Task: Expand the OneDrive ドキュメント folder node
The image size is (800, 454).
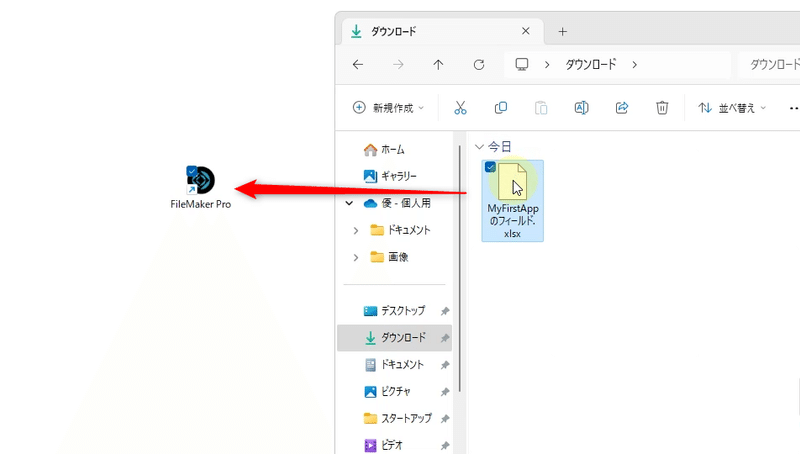Action: [356, 231]
